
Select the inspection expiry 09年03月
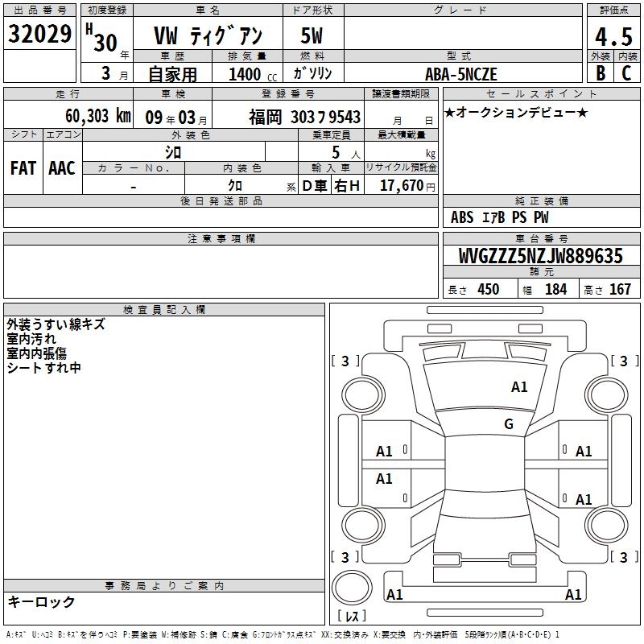click(176, 118)
